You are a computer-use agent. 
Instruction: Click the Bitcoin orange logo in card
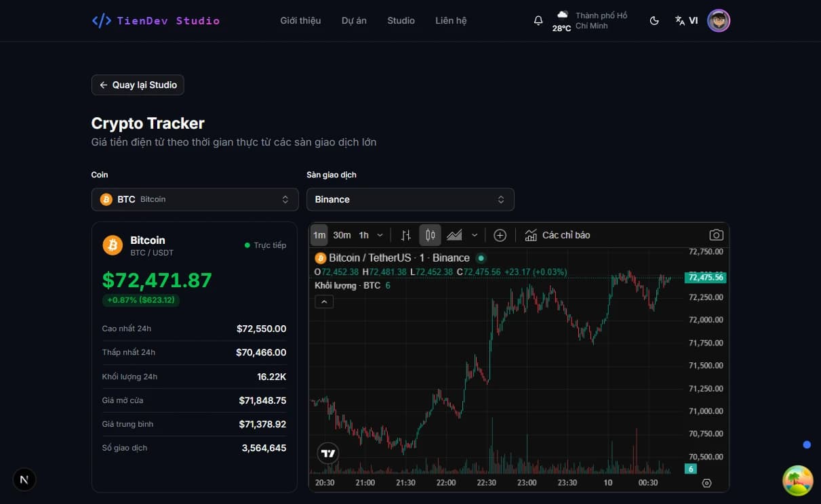(113, 245)
